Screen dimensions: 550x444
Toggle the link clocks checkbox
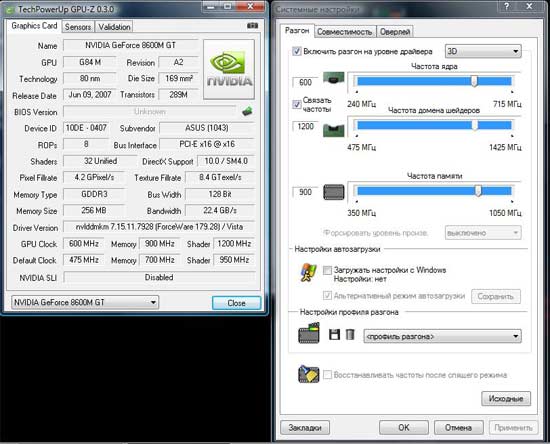coord(296,104)
